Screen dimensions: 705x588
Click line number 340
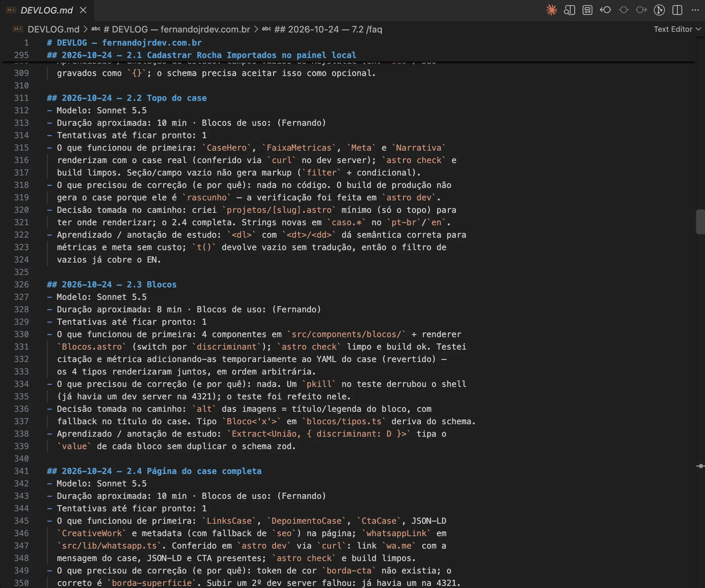(21, 459)
